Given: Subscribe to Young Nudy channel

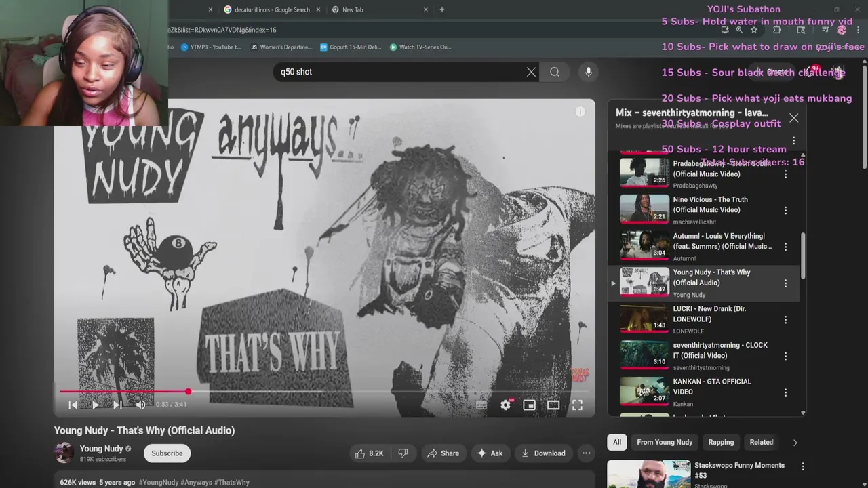Looking at the screenshot, I should (167, 453).
